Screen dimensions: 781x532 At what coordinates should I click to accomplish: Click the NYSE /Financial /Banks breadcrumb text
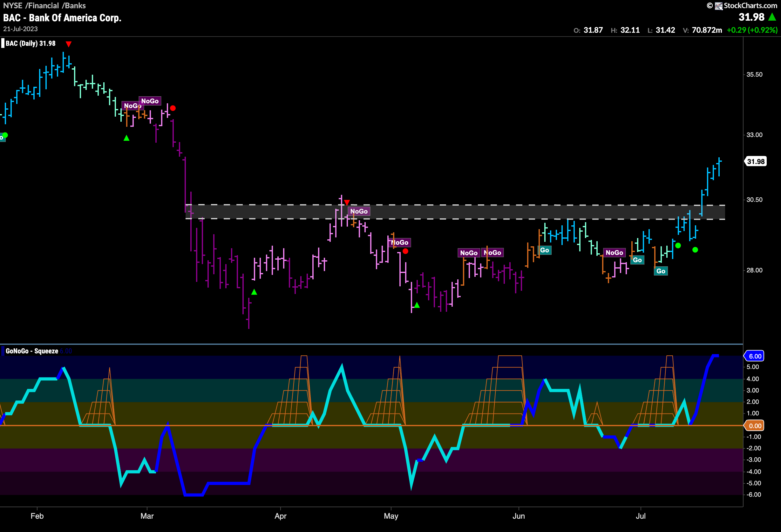[44, 6]
